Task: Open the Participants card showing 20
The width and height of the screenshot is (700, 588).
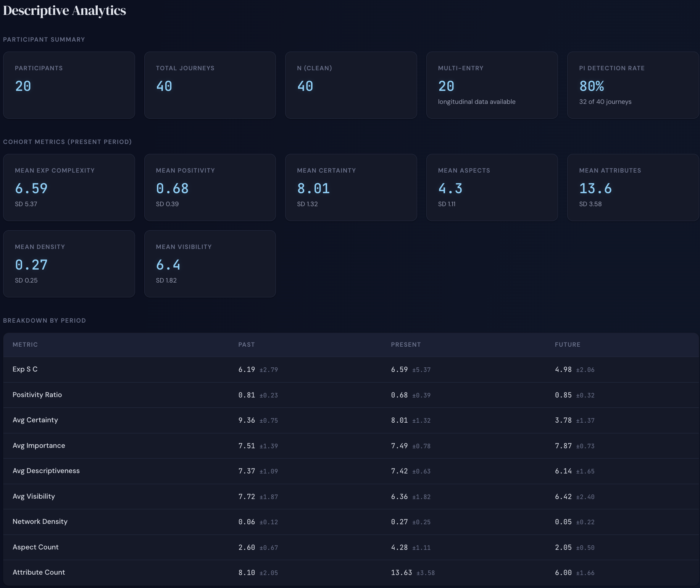Action: click(69, 85)
